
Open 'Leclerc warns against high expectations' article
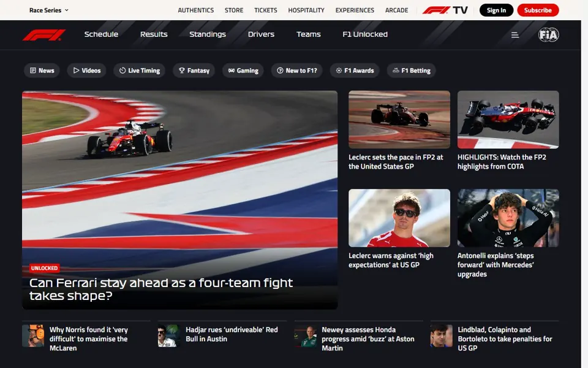[391, 260]
